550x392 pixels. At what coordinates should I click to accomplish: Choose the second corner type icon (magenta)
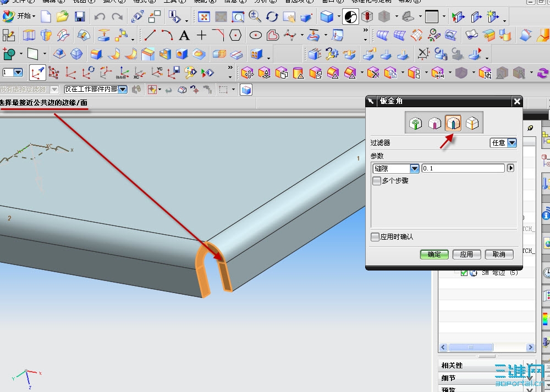tap(435, 123)
